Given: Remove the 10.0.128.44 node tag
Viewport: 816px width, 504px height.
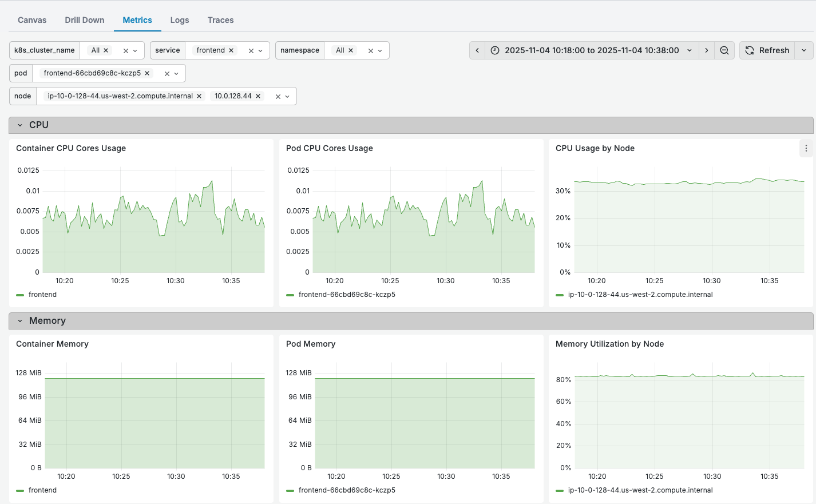Looking at the screenshot, I should [258, 96].
